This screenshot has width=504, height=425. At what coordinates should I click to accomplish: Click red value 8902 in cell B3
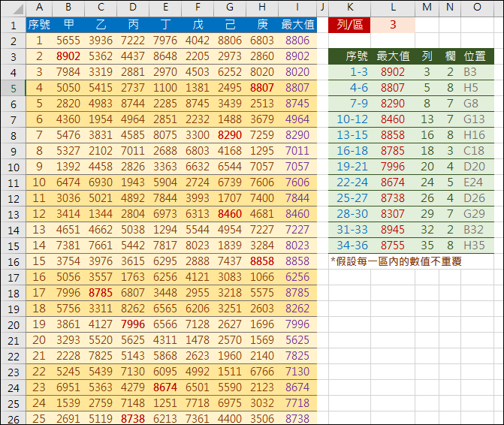pos(68,56)
